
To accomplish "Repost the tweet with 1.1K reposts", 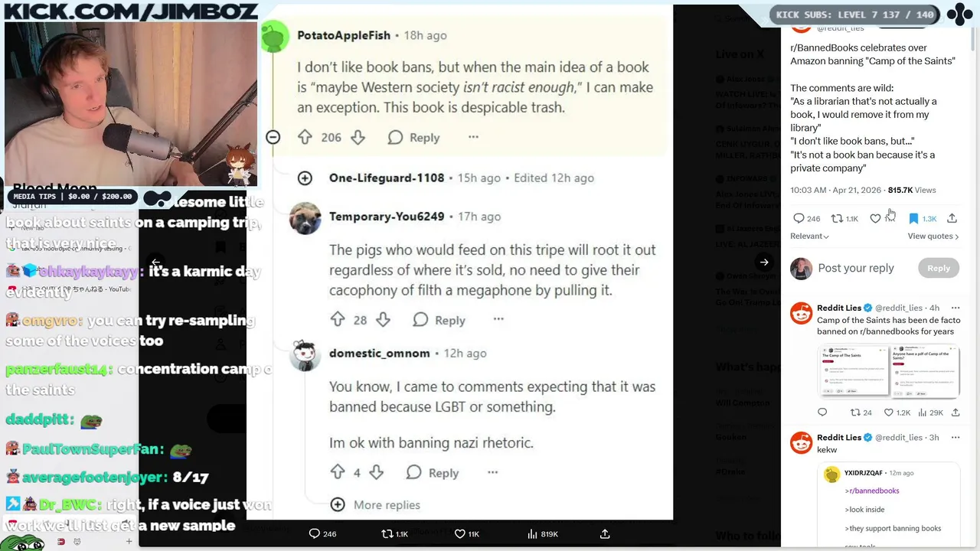I will pyautogui.click(x=838, y=219).
